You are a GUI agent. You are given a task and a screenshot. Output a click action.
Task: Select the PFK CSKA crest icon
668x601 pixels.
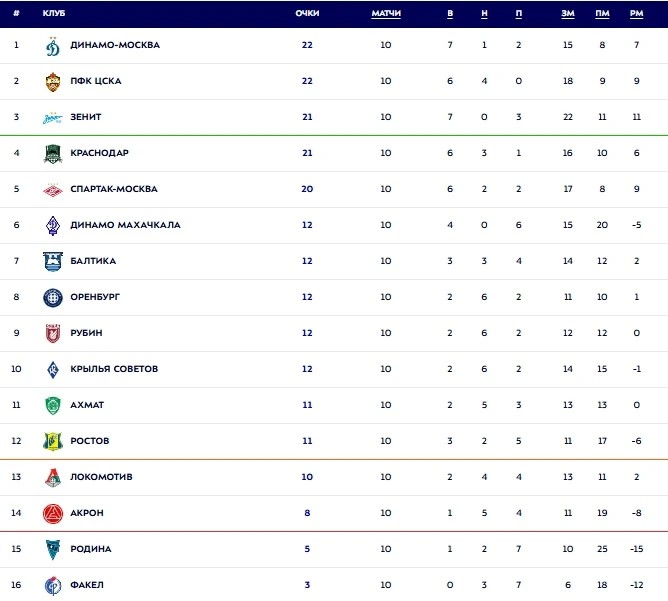[x=53, y=82]
